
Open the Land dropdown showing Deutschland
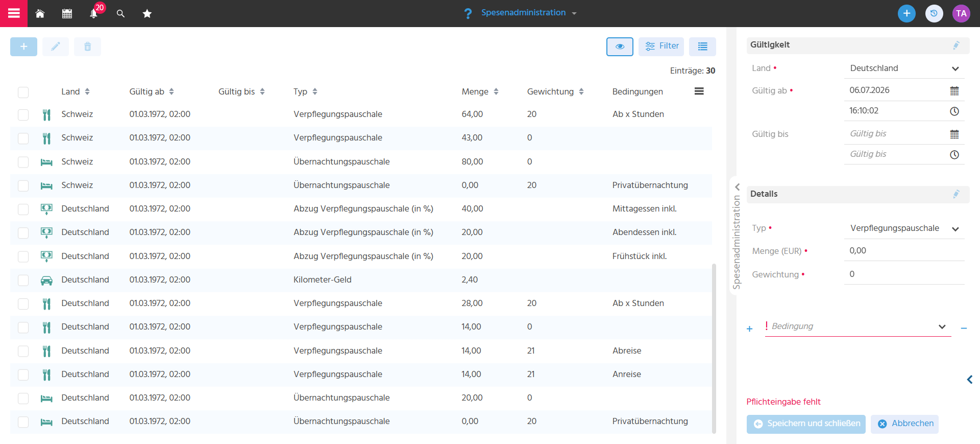coord(904,68)
